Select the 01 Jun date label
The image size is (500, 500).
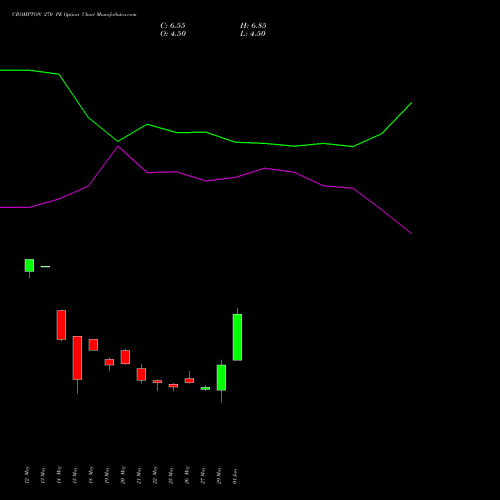coord(235,476)
